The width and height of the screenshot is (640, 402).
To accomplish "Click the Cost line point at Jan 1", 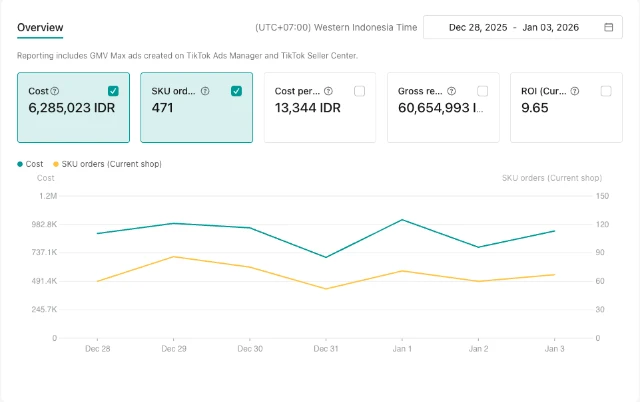I will (401, 219).
